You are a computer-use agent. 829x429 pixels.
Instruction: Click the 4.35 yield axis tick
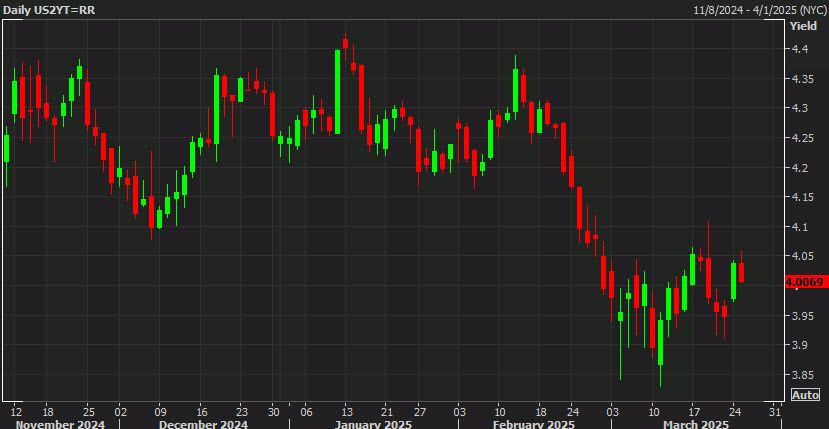point(803,79)
